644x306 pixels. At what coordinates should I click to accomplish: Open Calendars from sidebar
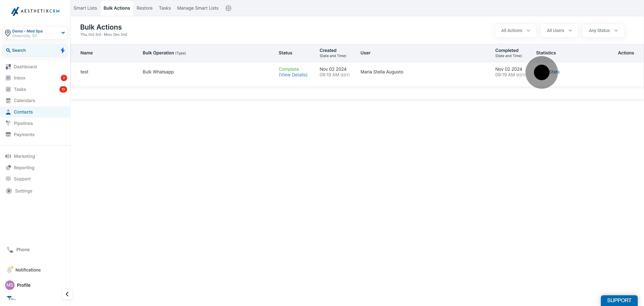pyautogui.click(x=24, y=101)
